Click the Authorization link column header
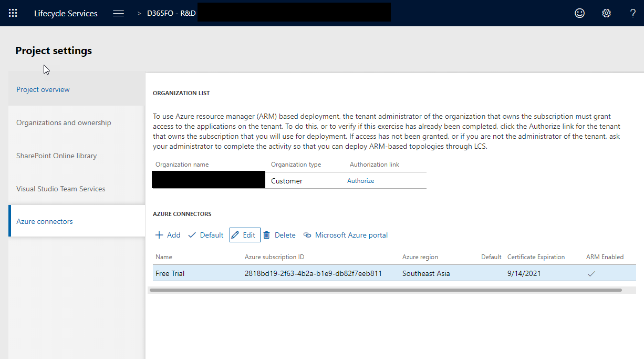 (x=375, y=165)
